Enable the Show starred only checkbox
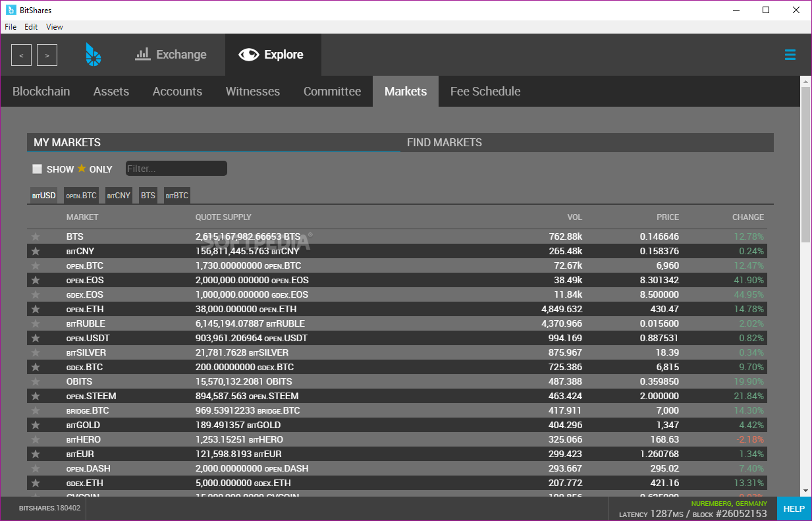812x521 pixels. [38, 169]
